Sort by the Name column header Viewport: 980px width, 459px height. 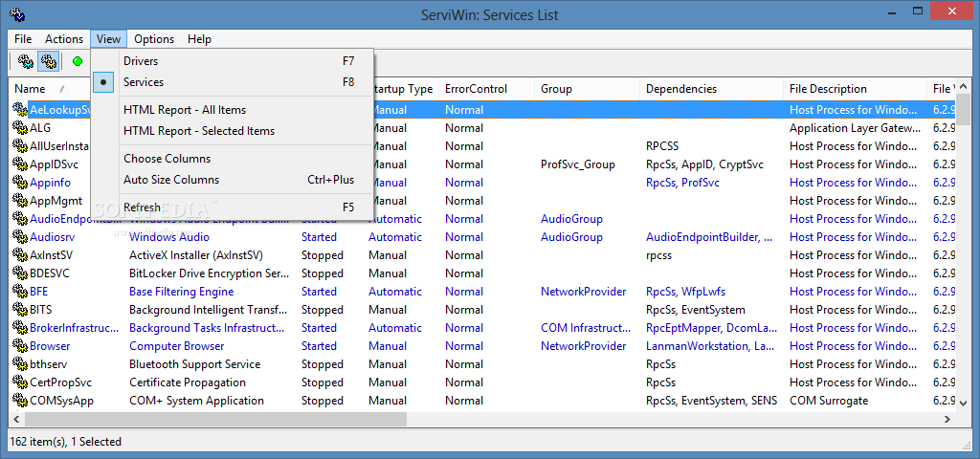pyautogui.click(x=50, y=89)
